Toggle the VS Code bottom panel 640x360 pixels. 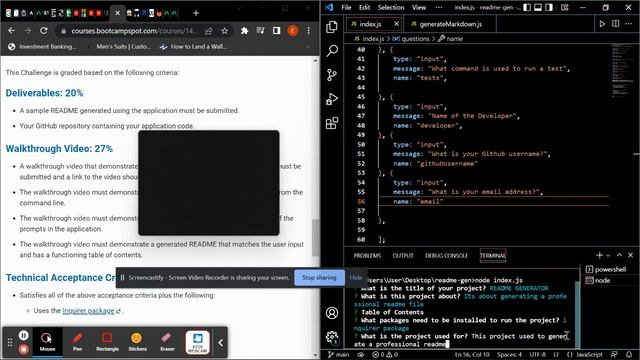(538, 7)
